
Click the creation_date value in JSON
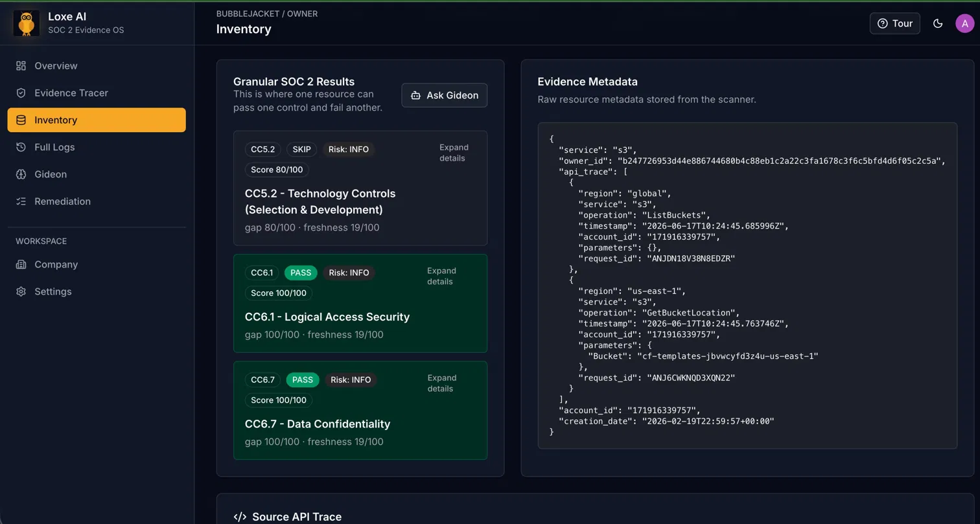[x=708, y=421]
